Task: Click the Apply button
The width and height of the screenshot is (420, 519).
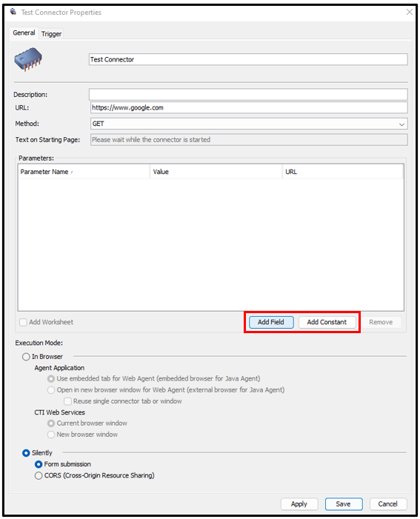Action: (x=299, y=504)
